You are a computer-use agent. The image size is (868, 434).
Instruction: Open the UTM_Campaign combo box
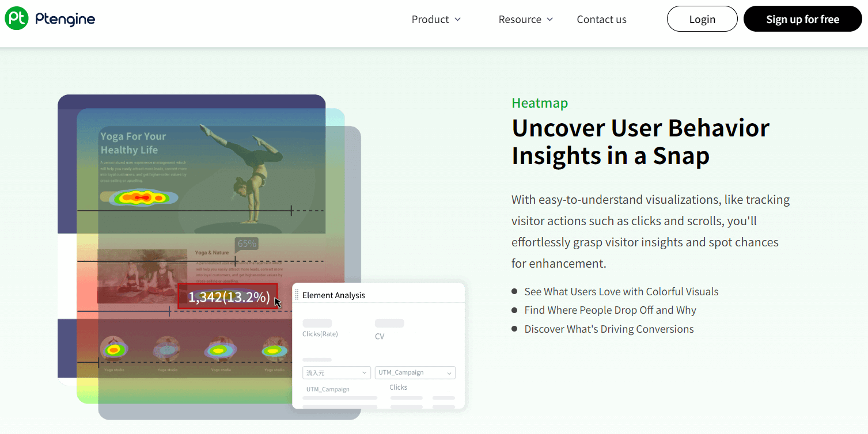[x=415, y=373]
